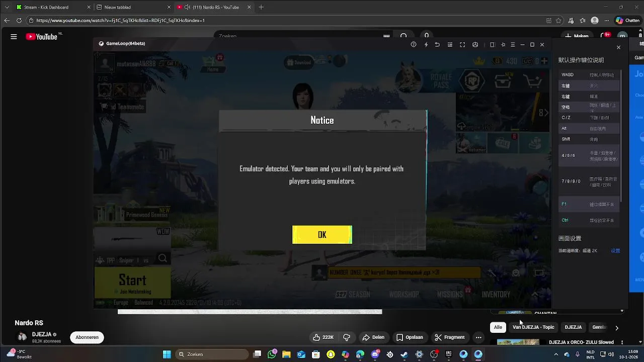Open browser tab list dropdown
Image resolution: width=644 pixels, height=362 pixels.
[7, 8]
